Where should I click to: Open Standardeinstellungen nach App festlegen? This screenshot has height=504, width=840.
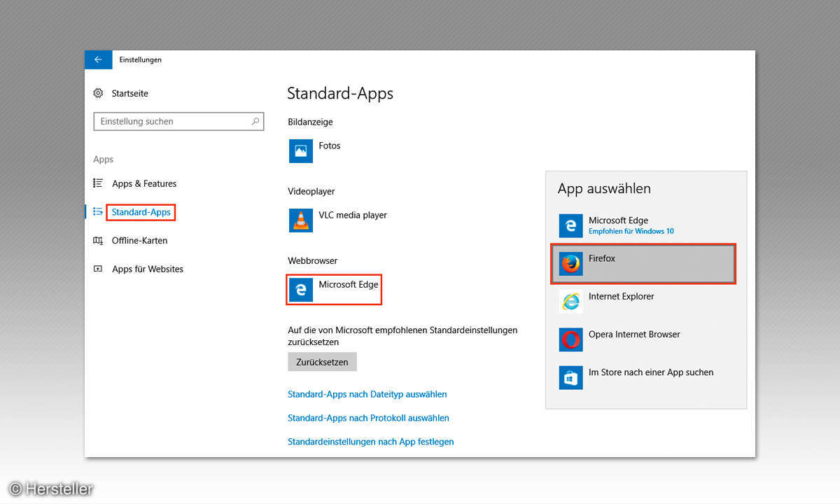coord(371,442)
